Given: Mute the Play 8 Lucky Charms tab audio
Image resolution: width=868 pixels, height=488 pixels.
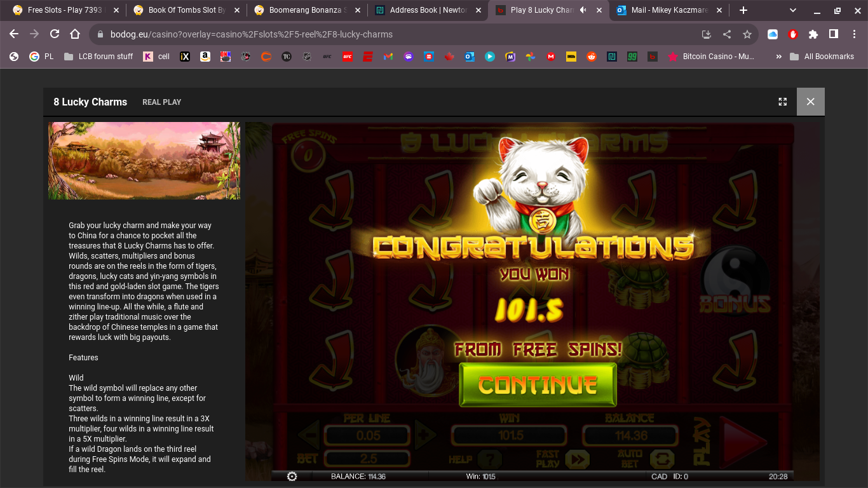Looking at the screenshot, I should coord(584,10).
